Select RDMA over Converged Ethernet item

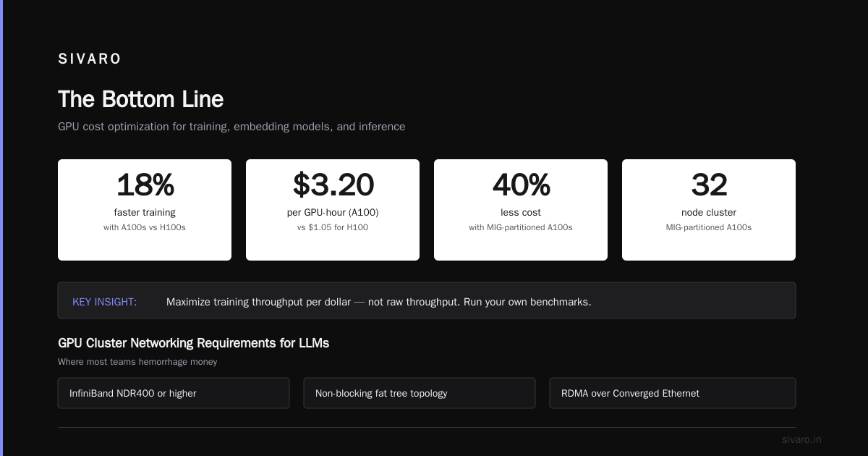[673, 393]
